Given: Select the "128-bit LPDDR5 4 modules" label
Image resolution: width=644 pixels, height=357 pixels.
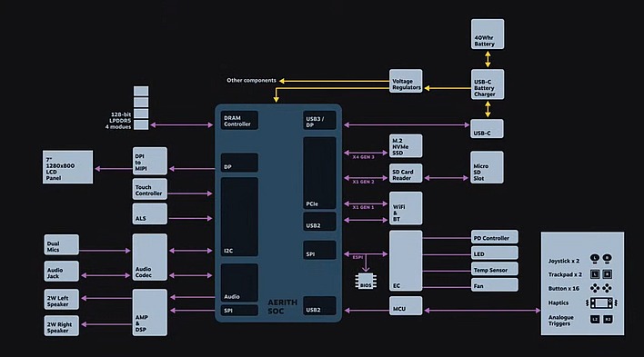Looking at the screenshot, I should pos(118,121).
